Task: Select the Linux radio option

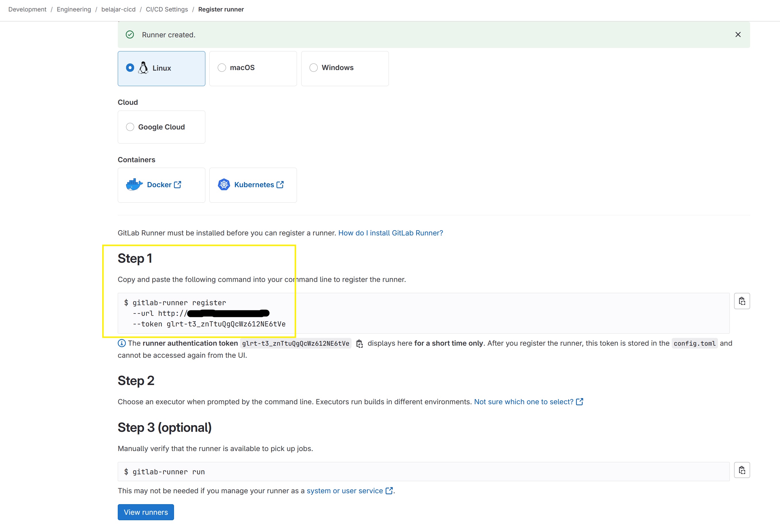Action: 130,68
